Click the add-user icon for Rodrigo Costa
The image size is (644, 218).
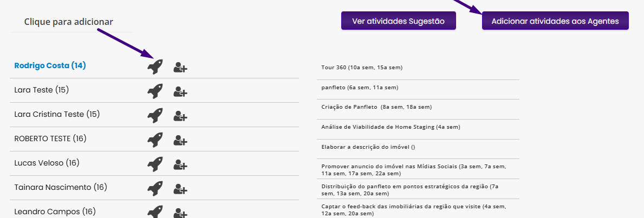pyautogui.click(x=180, y=68)
